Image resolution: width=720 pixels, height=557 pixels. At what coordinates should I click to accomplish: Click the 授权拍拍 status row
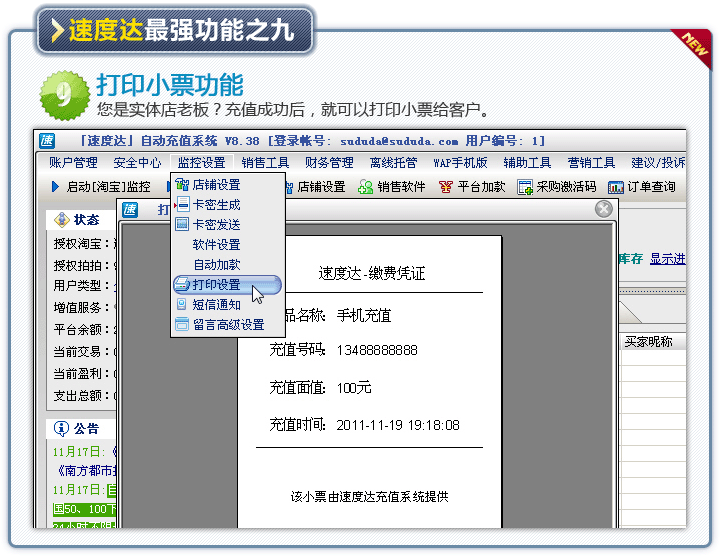[x=84, y=265]
